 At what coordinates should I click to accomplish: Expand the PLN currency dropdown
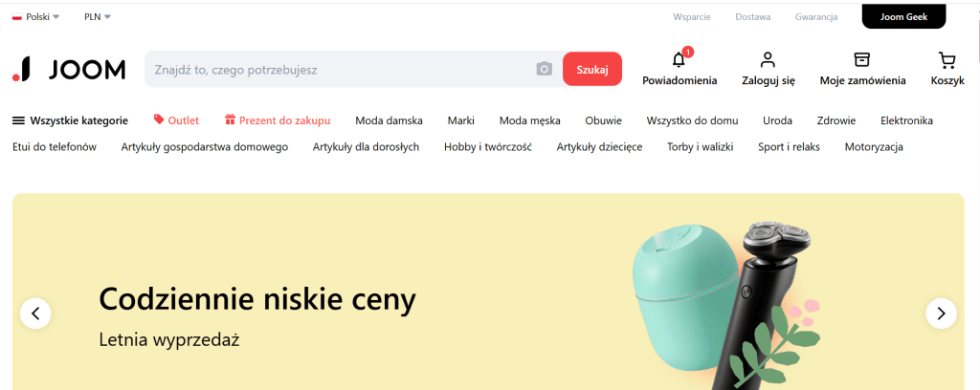98,17
